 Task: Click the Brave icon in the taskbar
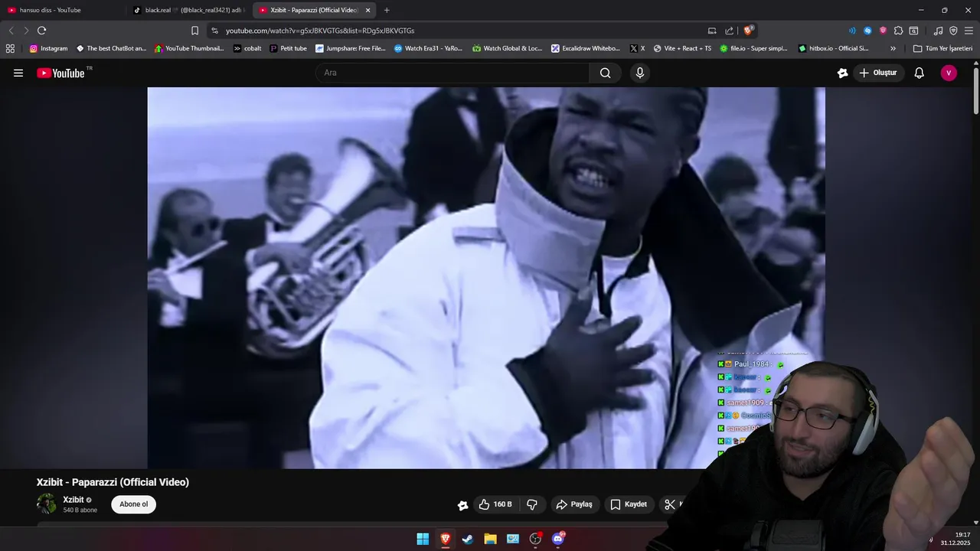pos(445,539)
